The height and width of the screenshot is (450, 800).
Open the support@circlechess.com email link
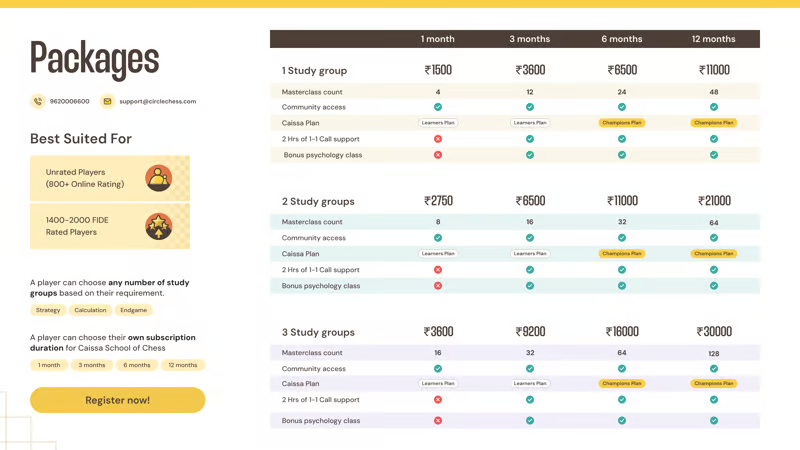[x=158, y=101]
